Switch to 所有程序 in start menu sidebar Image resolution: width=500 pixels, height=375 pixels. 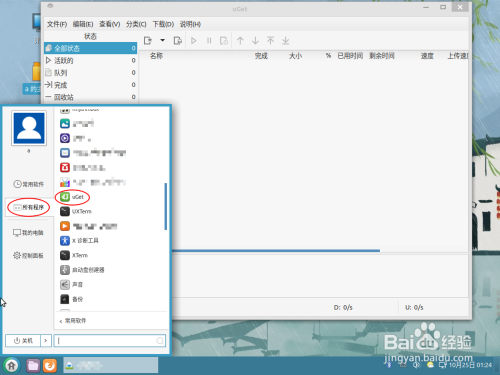point(29,207)
